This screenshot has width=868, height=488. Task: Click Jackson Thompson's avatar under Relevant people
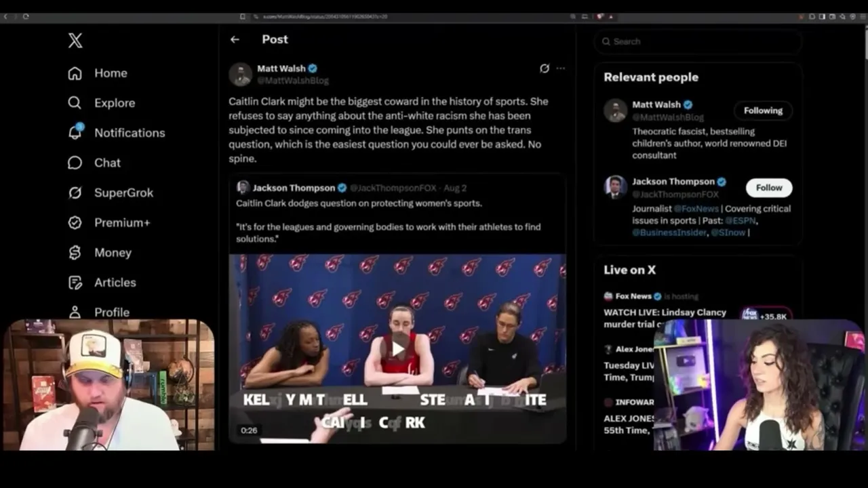tap(616, 187)
